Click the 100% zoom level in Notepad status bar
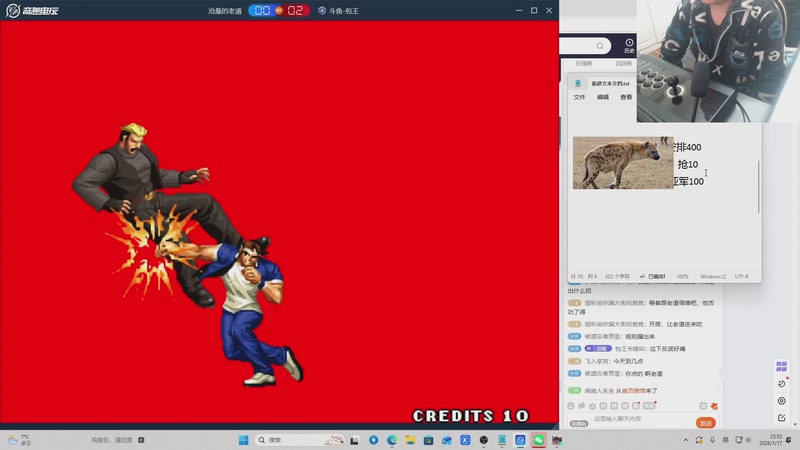Viewport: 800px width, 450px height. pos(682,277)
